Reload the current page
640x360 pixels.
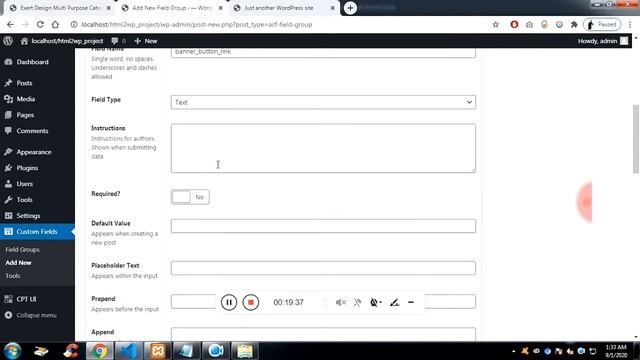[40, 24]
